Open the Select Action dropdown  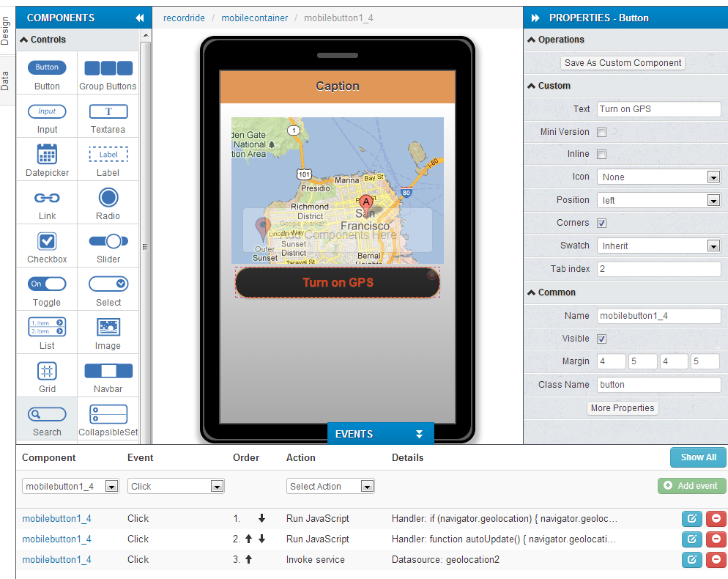(330, 487)
